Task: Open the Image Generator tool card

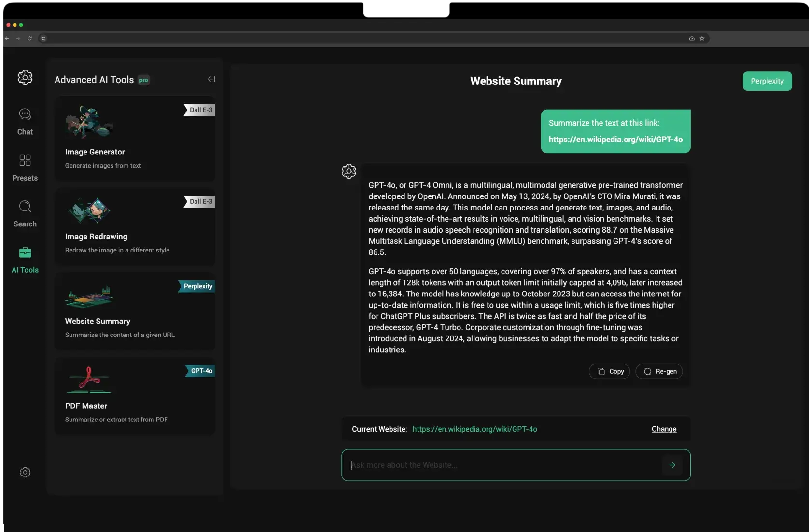Action: (135, 138)
